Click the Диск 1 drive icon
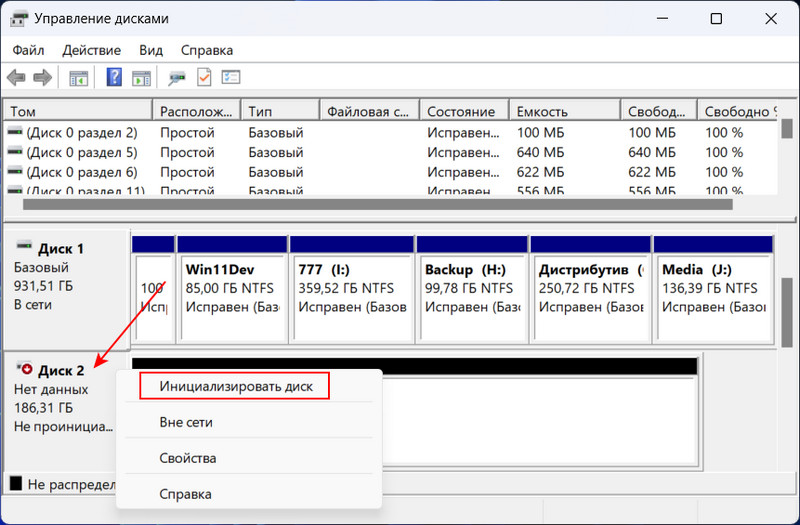 24,246
